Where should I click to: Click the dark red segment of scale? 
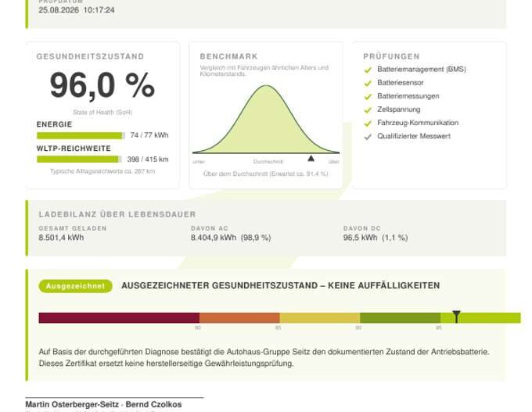[x=119, y=317]
